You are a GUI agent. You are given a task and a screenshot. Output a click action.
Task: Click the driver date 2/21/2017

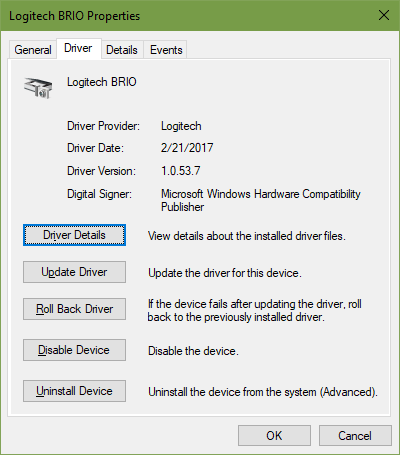(187, 148)
